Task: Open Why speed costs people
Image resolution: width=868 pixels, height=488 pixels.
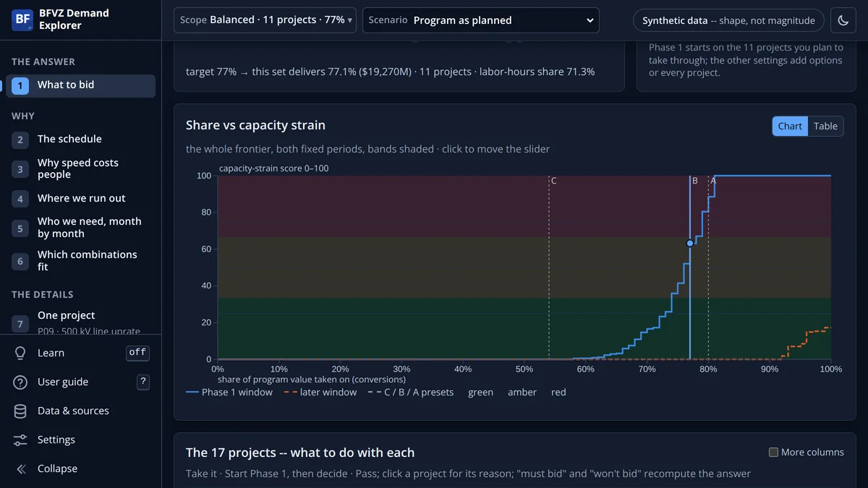Action: click(x=81, y=169)
